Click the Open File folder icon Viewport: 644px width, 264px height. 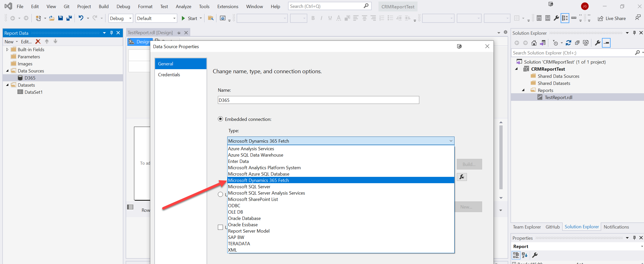point(52,18)
